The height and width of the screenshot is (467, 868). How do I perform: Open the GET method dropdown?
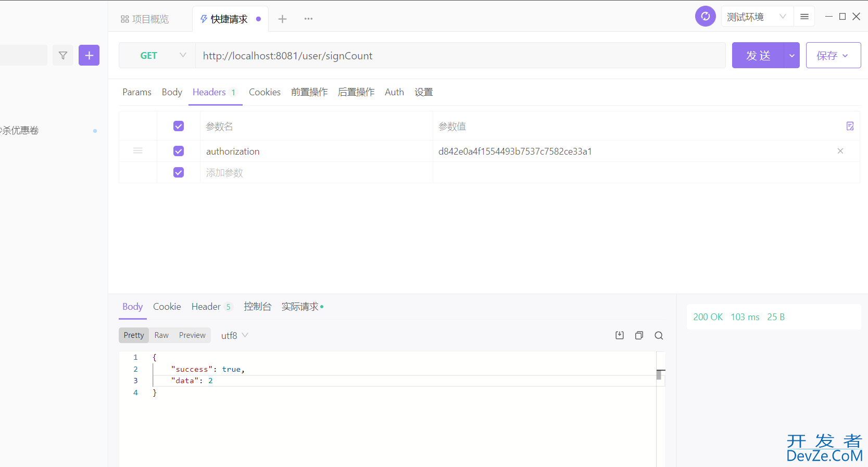tap(157, 55)
